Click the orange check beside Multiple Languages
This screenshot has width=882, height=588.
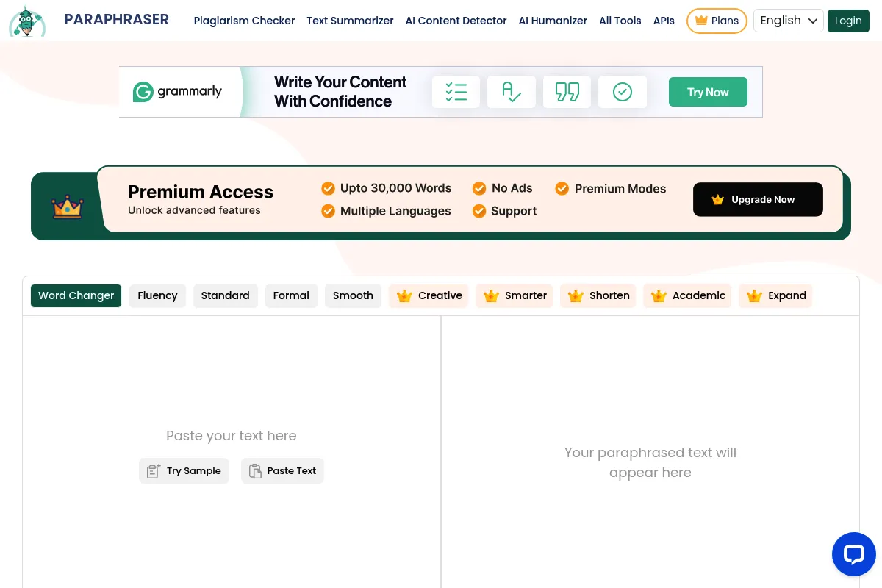point(328,211)
